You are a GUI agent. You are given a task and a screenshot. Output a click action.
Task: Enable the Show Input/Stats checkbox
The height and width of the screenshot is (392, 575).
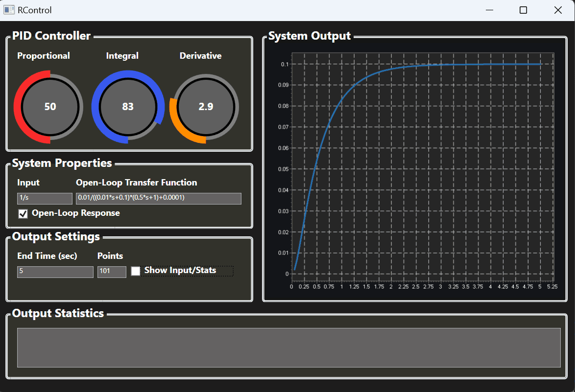coord(136,271)
